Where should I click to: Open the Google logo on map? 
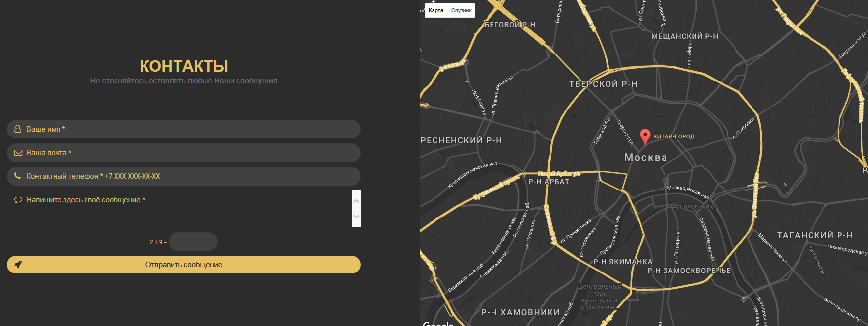point(437,323)
